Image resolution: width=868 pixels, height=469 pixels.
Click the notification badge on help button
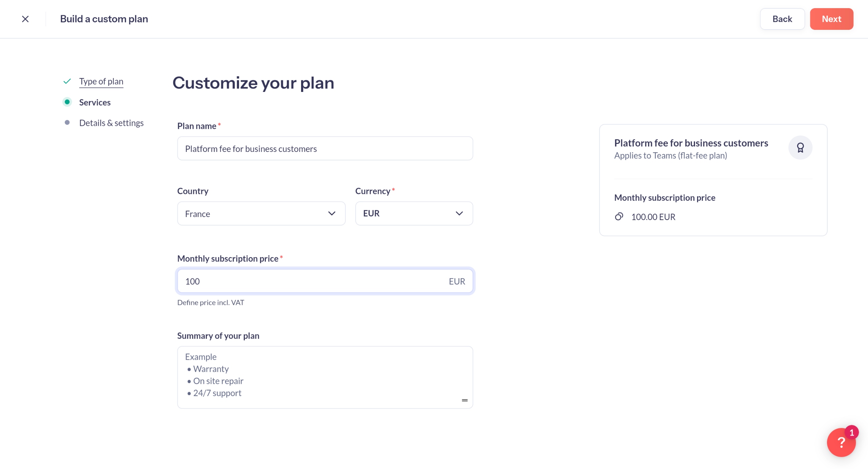coord(851,433)
